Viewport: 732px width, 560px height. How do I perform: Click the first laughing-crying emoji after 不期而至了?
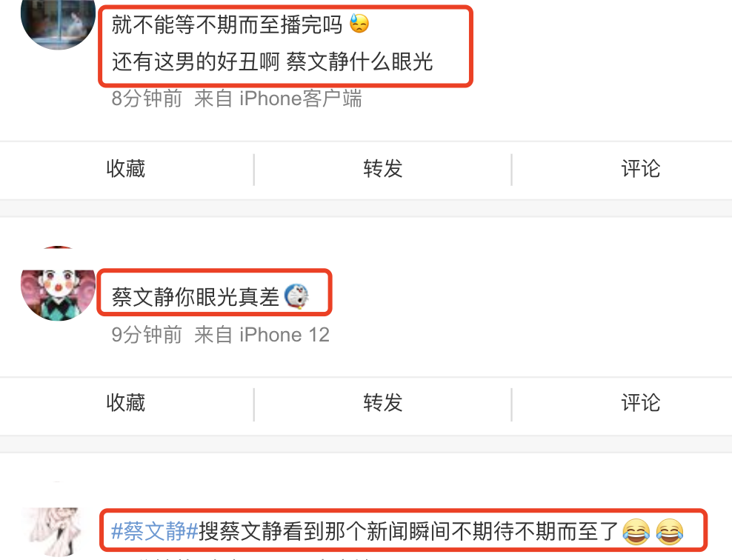point(636,532)
